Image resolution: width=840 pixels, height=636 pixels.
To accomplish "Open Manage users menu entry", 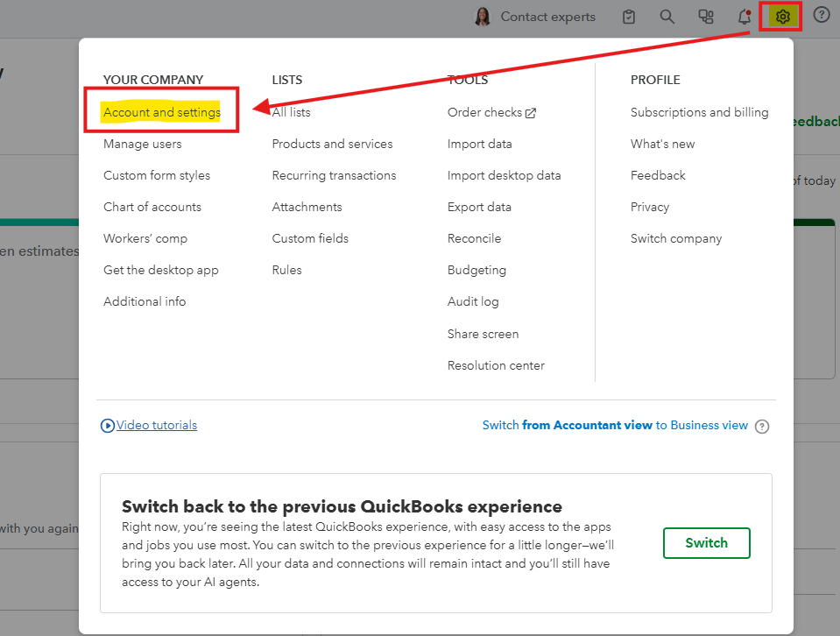I will pos(143,144).
